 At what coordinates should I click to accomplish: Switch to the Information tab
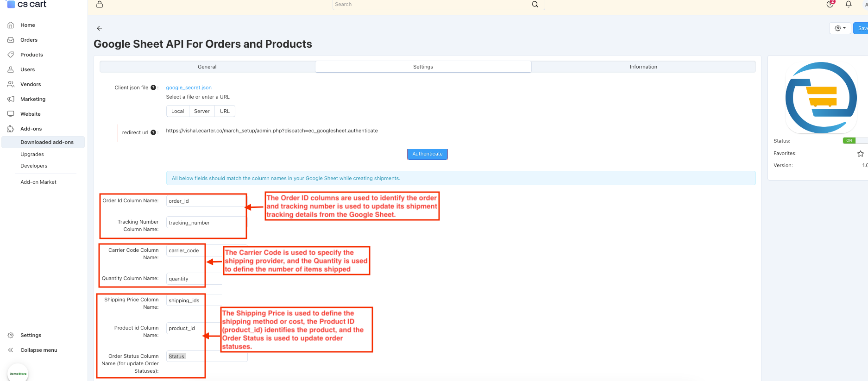click(x=643, y=67)
